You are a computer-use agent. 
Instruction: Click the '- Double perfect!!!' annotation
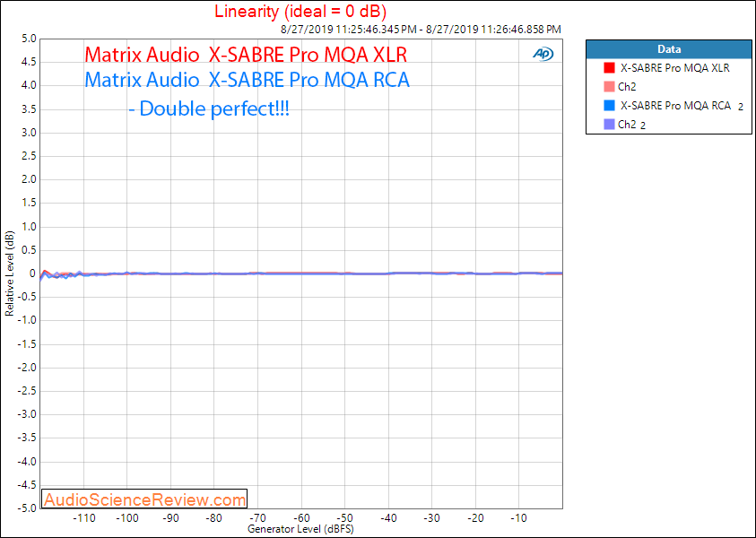point(209,109)
